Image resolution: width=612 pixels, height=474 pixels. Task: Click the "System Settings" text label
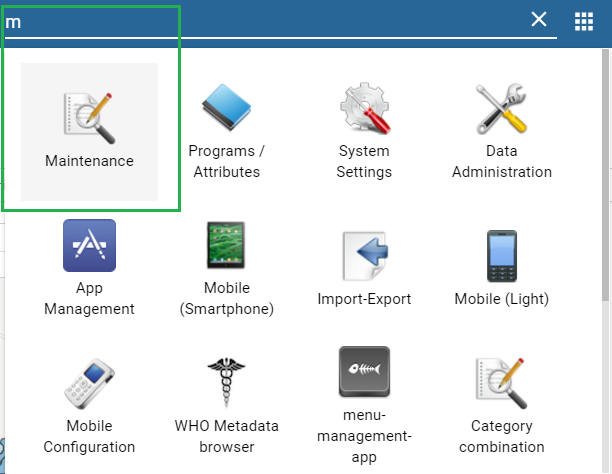click(x=364, y=161)
